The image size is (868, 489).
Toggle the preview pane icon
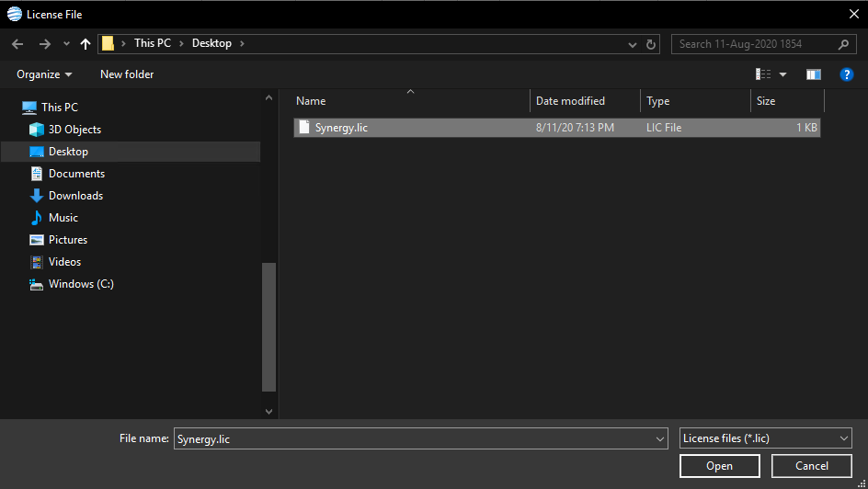[813, 74]
